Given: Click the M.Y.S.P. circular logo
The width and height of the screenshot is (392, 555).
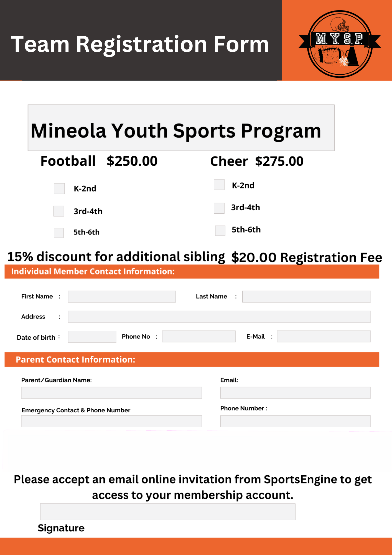Looking at the screenshot, I should coord(340,44).
